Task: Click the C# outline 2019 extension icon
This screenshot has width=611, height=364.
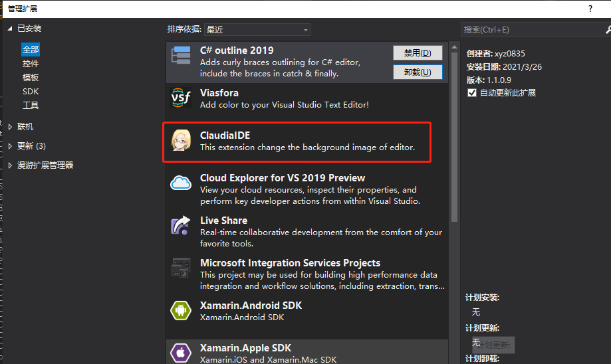Action: pyautogui.click(x=181, y=55)
